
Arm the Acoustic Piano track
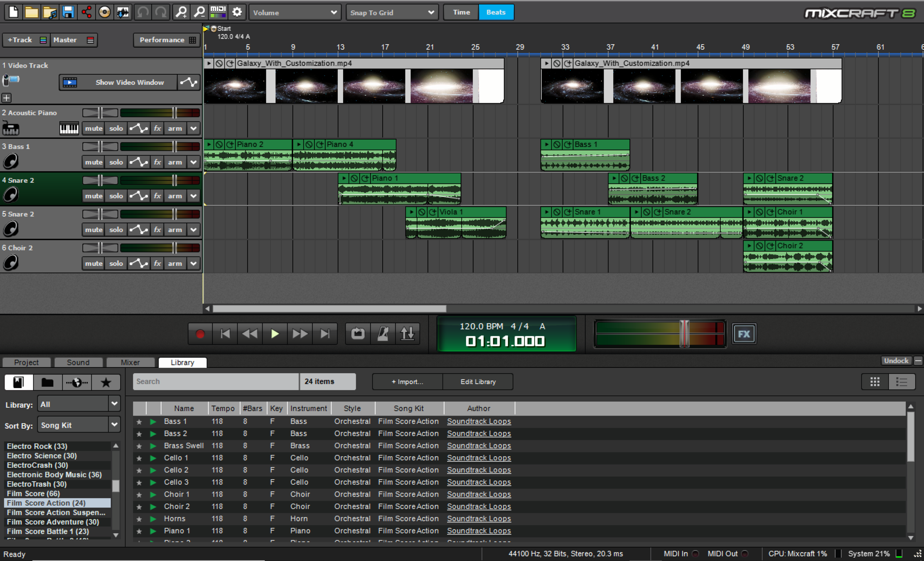click(175, 128)
